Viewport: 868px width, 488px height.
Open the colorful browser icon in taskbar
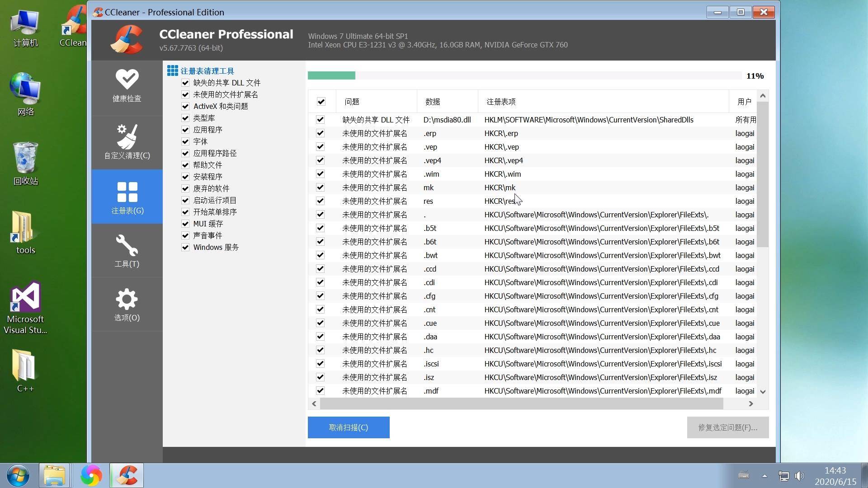(x=91, y=475)
